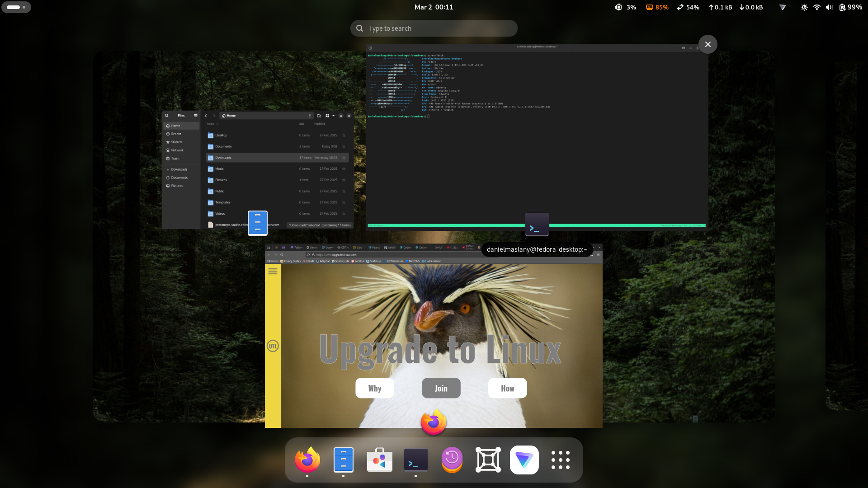Viewport: 868px width, 488px height.
Task: Select the Templates folder row
Action: [277, 202]
